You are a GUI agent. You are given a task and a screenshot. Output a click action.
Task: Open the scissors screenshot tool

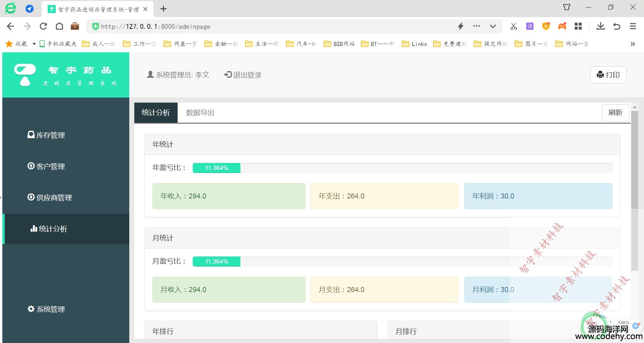pyautogui.click(x=513, y=26)
